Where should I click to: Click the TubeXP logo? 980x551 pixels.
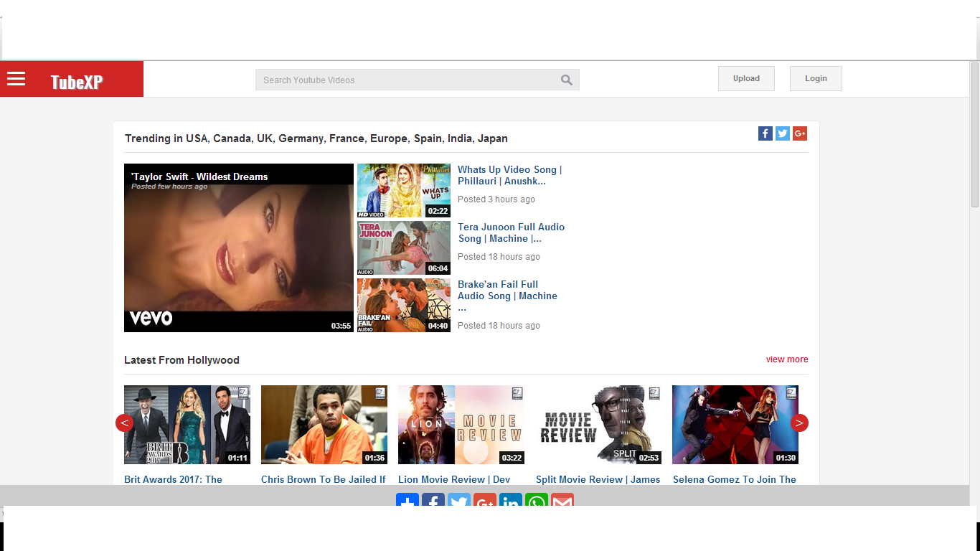[77, 82]
